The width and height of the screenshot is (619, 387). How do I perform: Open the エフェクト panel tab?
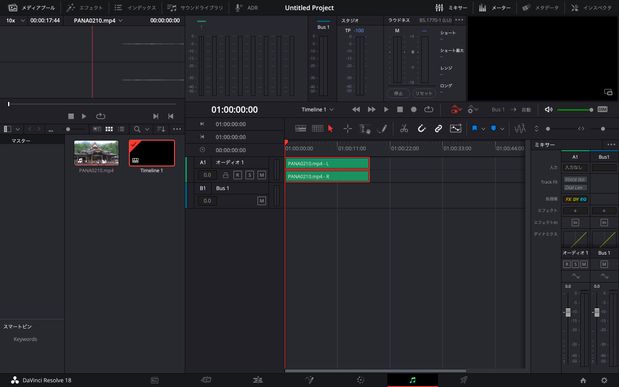[x=85, y=8]
